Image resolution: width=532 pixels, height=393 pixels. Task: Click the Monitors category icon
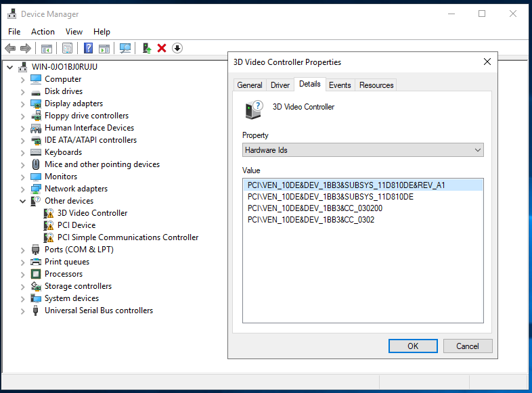[36, 177]
